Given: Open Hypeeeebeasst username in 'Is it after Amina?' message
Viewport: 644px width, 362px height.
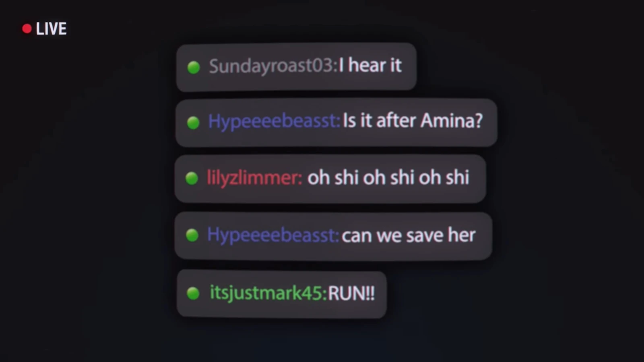Looking at the screenshot, I should (274, 121).
